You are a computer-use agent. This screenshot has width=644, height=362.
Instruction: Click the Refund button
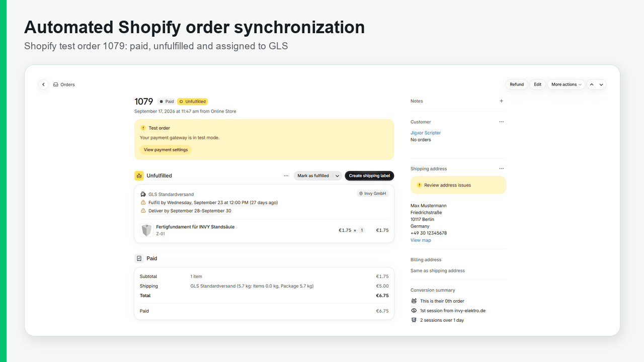coord(517,84)
